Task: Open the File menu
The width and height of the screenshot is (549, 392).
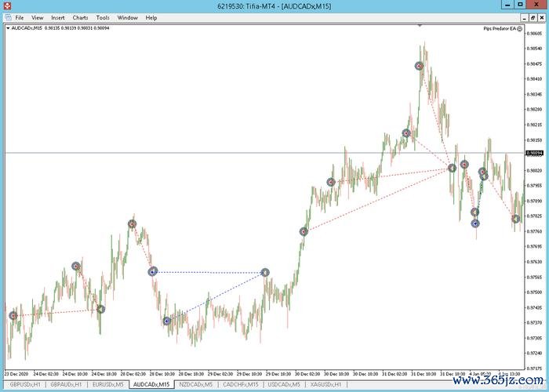Action: 20,17
